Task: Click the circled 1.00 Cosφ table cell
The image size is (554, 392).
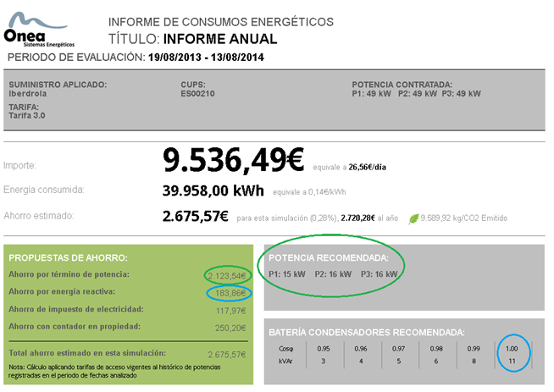Action: coord(514,348)
